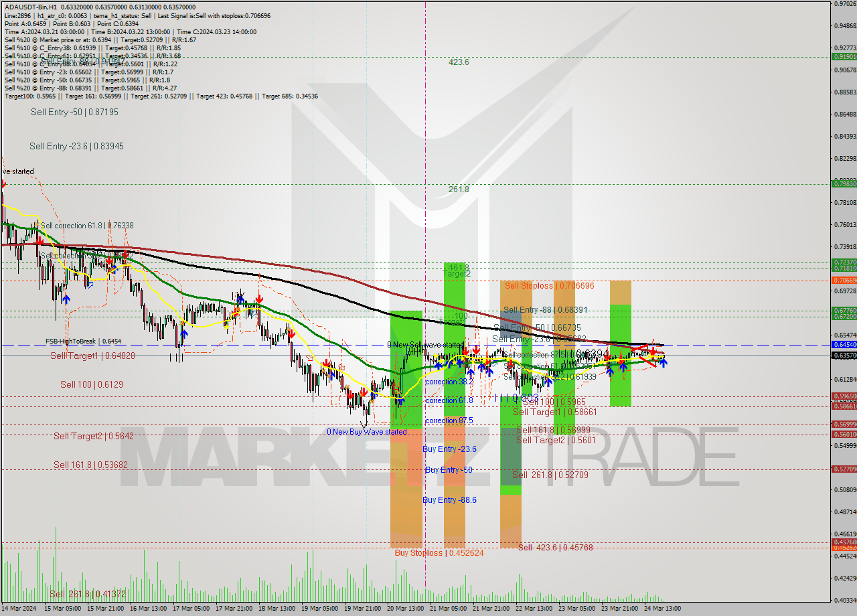Select the "Sell Target1 | 0.64028" label
Screen dimensions: 857x616
pos(92,356)
